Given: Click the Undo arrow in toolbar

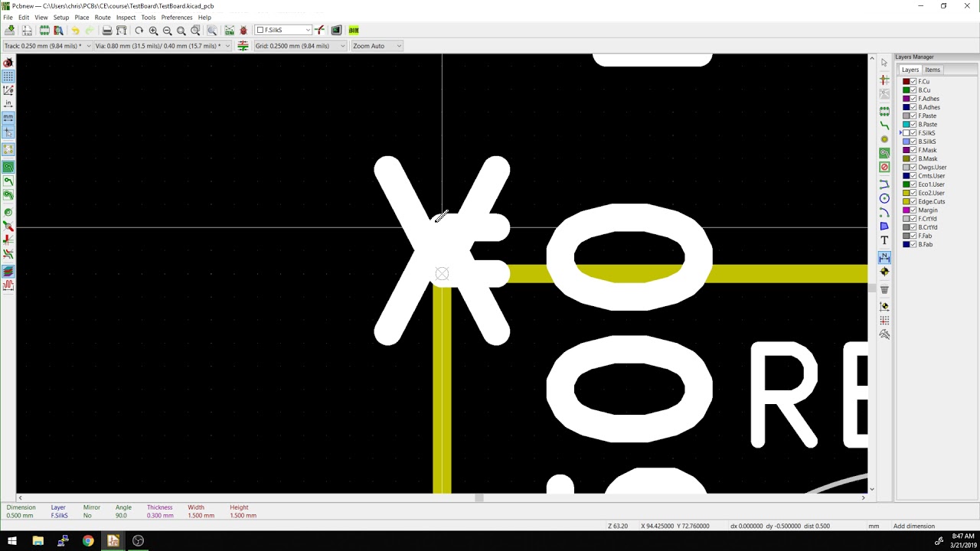Looking at the screenshot, I should [75, 30].
